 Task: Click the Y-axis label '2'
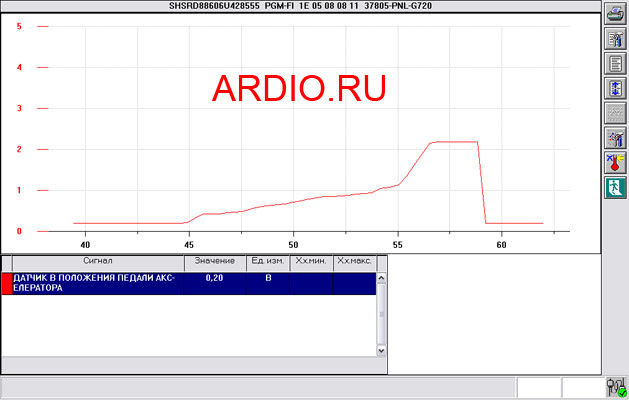19,149
